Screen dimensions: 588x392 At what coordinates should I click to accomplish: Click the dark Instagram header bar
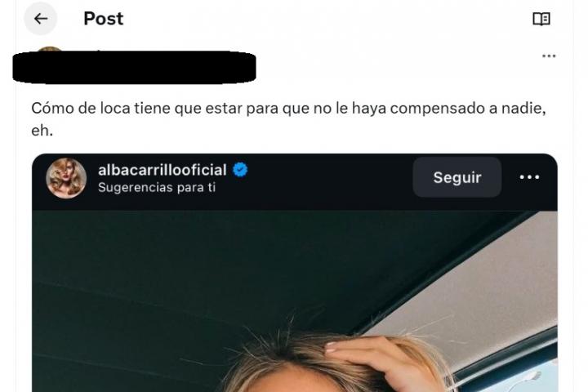pos(295,182)
